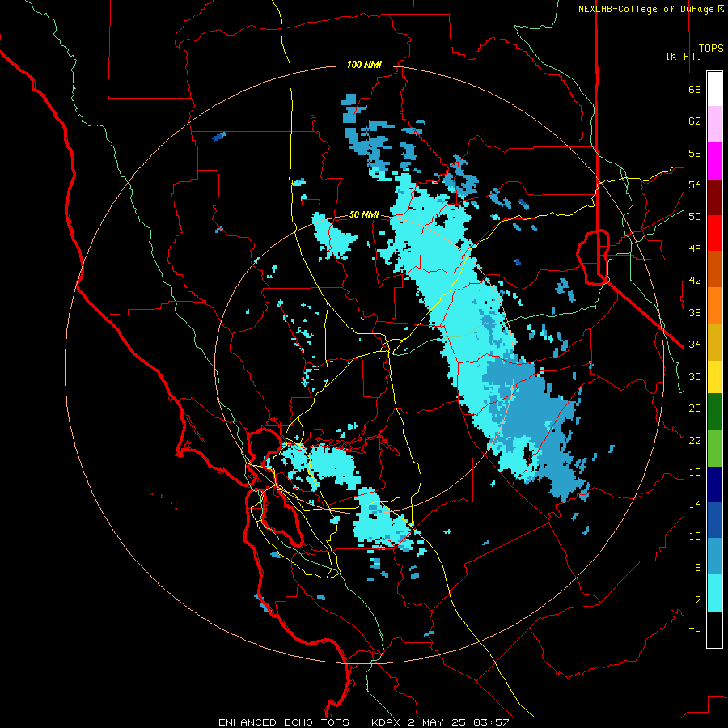Select the 100 NMI range ring label
Screen dimensions: 728x728
364,65
